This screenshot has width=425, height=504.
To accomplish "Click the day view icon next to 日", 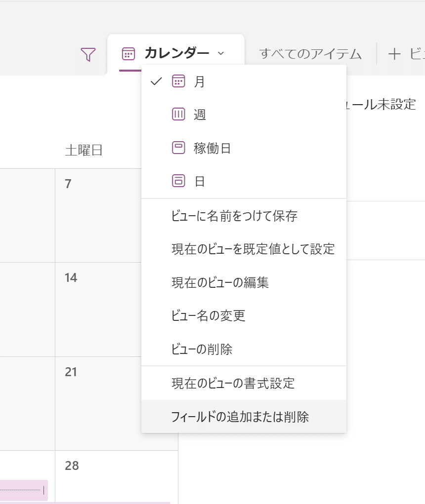I will click(178, 181).
